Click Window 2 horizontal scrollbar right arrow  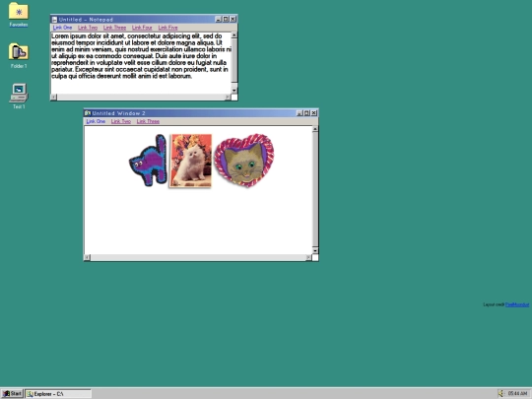point(308,257)
